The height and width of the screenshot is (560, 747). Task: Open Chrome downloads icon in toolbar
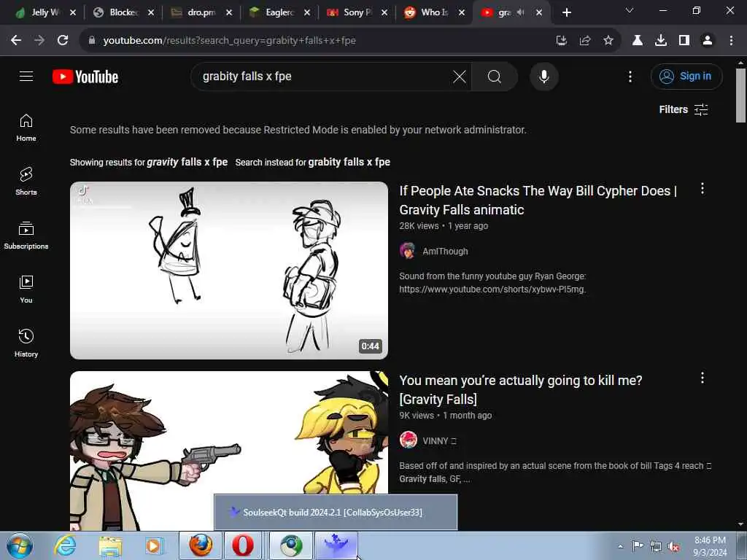coord(661,41)
